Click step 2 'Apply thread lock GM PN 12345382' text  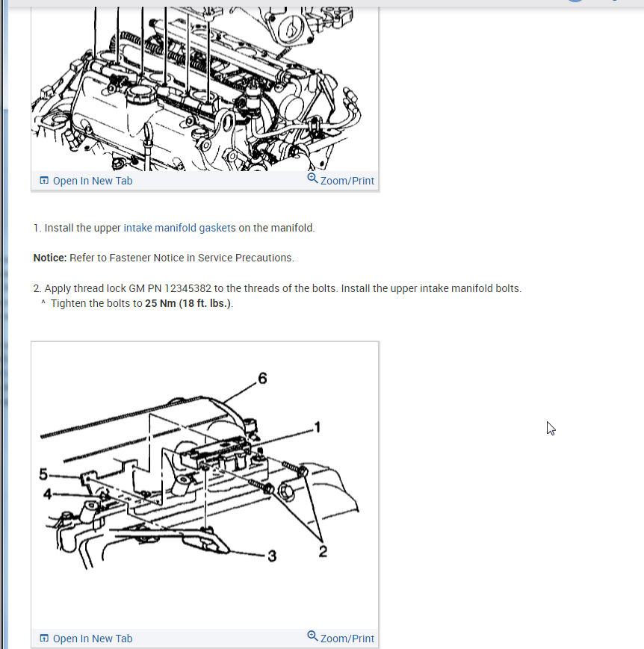128,288
